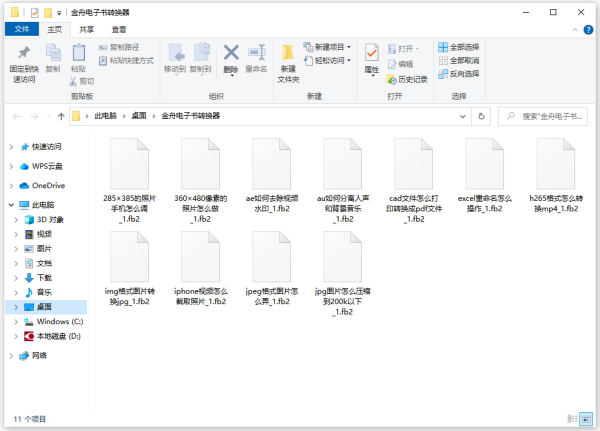Viewport: 600px width, 431px height.
Task: Go forward with the right arrow
Action: (34, 116)
